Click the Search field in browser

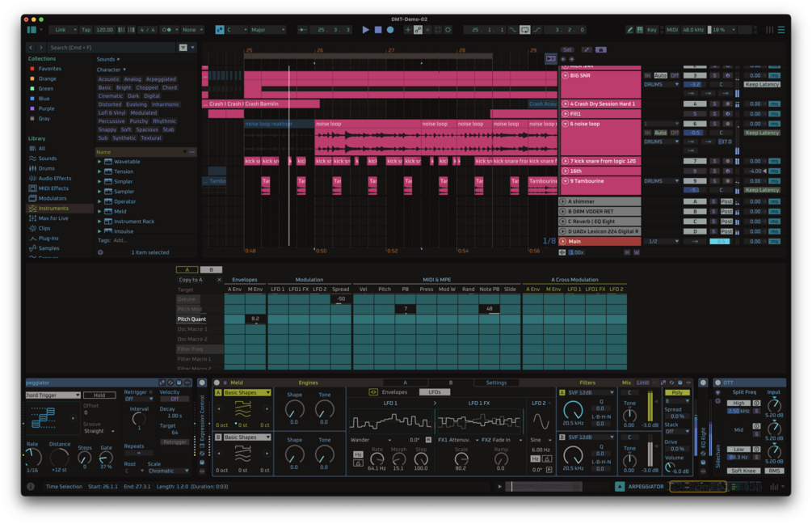tap(112, 47)
